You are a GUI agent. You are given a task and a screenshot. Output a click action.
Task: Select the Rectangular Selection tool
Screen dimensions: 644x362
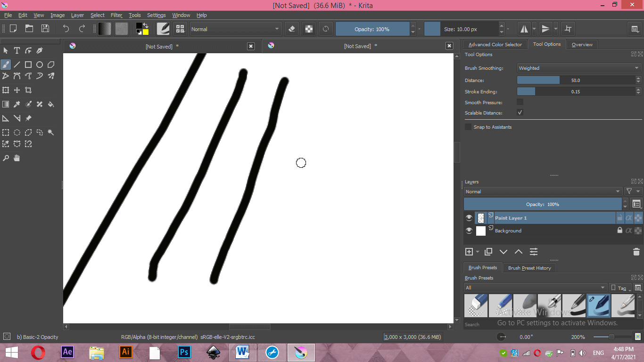(6, 132)
